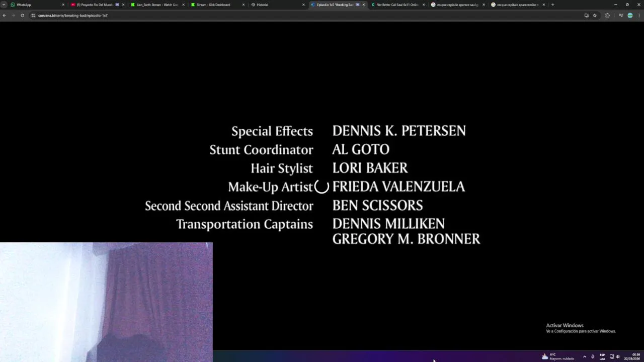Screen dimensions: 644x362
Task: Close the Lian_Sorth Stream tab
Action: point(183,5)
